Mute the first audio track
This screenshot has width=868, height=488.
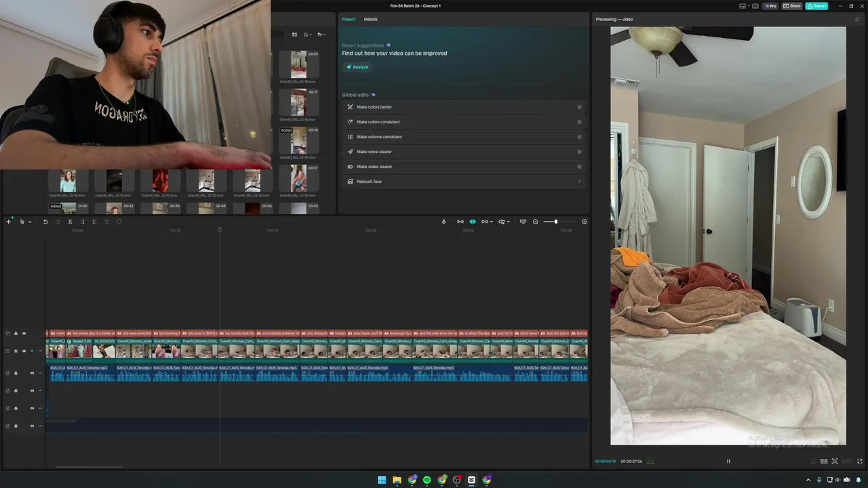[32, 373]
